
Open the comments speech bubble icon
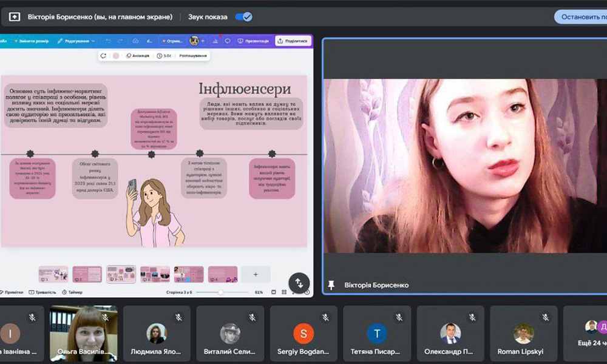point(228,41)
